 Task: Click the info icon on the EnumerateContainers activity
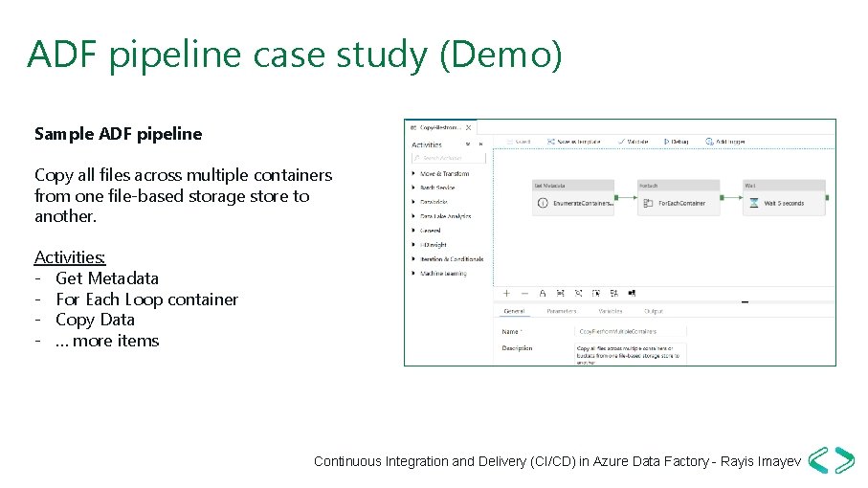click(x=543, y=203)
